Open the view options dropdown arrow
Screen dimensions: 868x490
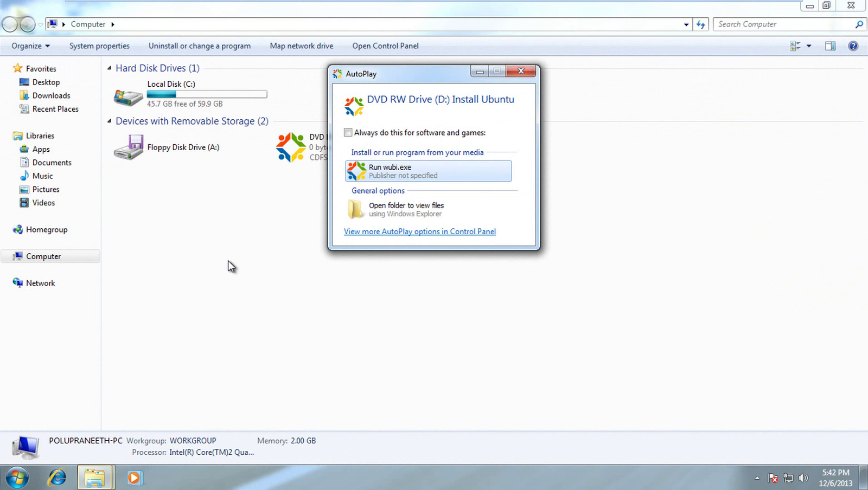tap(809, 46)
